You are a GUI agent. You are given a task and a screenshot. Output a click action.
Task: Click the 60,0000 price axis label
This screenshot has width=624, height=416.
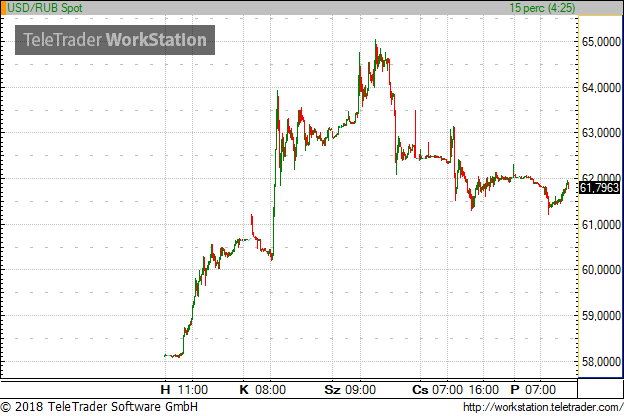tap(601, 270)
